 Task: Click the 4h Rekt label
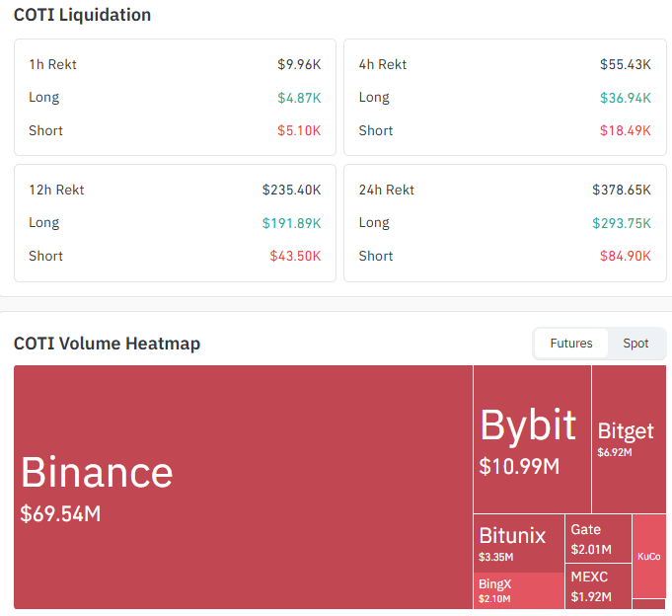[x=383, y=64]
